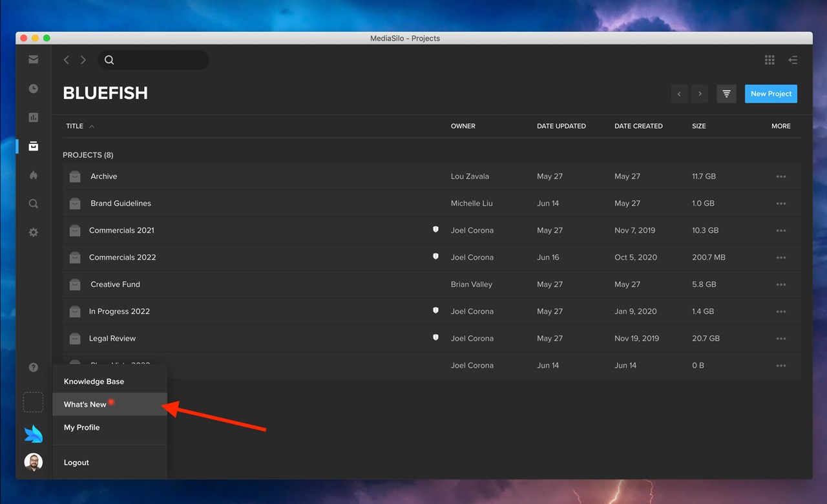827x504 pixels.
Task: Open the Archive project
Action: (x=103, y=176)
